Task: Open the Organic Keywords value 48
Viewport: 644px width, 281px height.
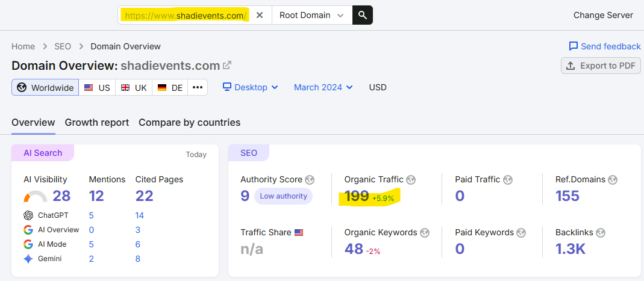Action: click(354, 249)
